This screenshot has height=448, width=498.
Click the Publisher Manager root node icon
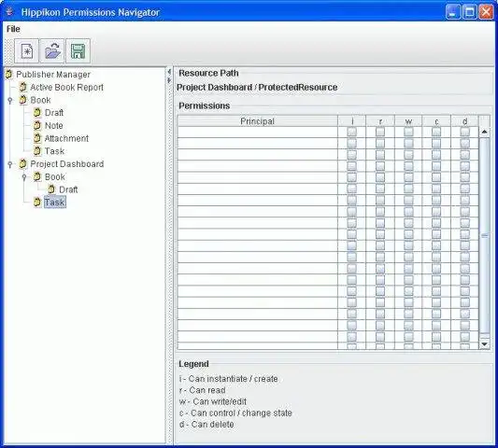(x=9, y=75)
